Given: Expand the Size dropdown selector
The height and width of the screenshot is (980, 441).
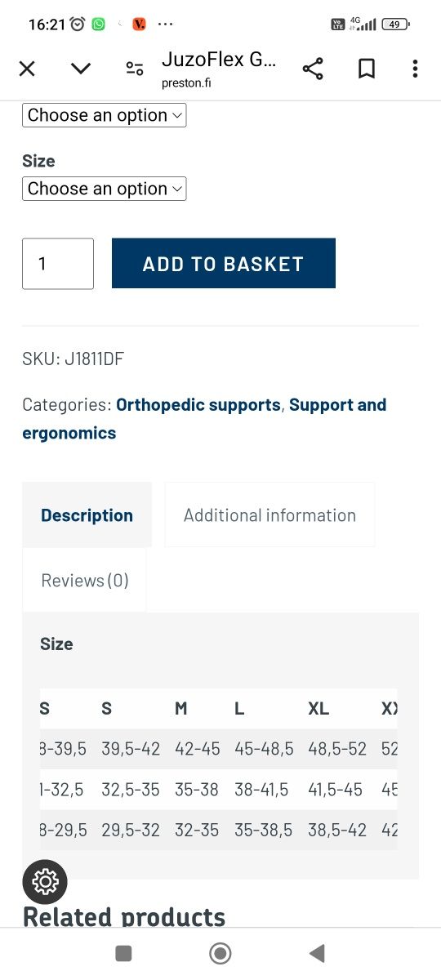Looking at the screenshot, I should 105,189.
